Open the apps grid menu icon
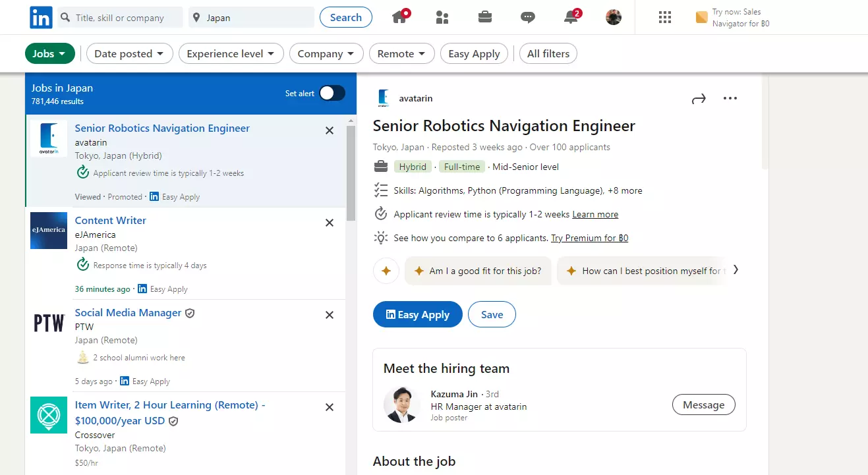Screen dimensions: 868x475 tap(665, 18)
